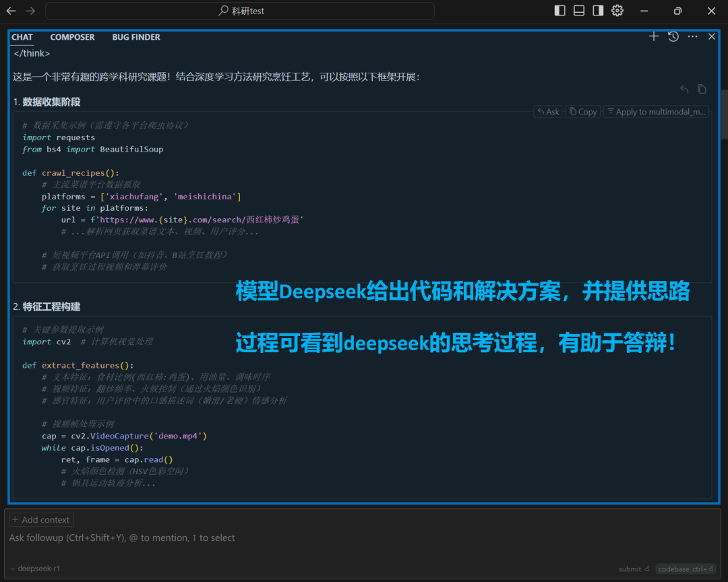Toggle the primary sidebar layout icon

(560, 11)
